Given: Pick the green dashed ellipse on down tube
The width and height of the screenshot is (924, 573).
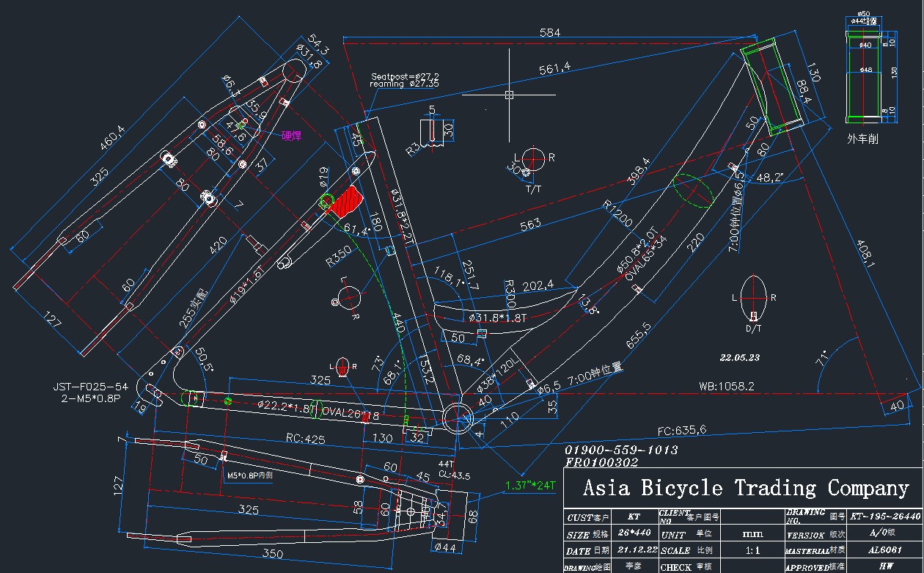Looking at the screenshot, I should point(692,190).
